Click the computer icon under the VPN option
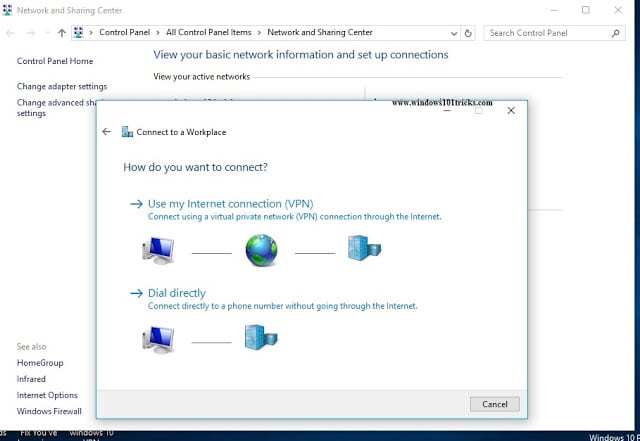640x441 pixels. tap(158, 250)
